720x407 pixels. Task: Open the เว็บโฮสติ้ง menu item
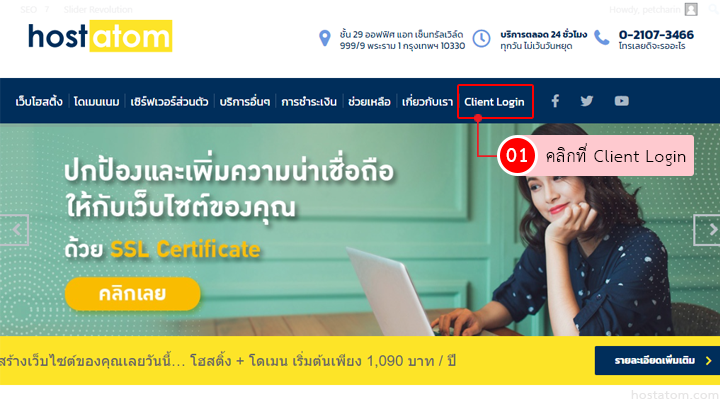click(x=39, y=102)
